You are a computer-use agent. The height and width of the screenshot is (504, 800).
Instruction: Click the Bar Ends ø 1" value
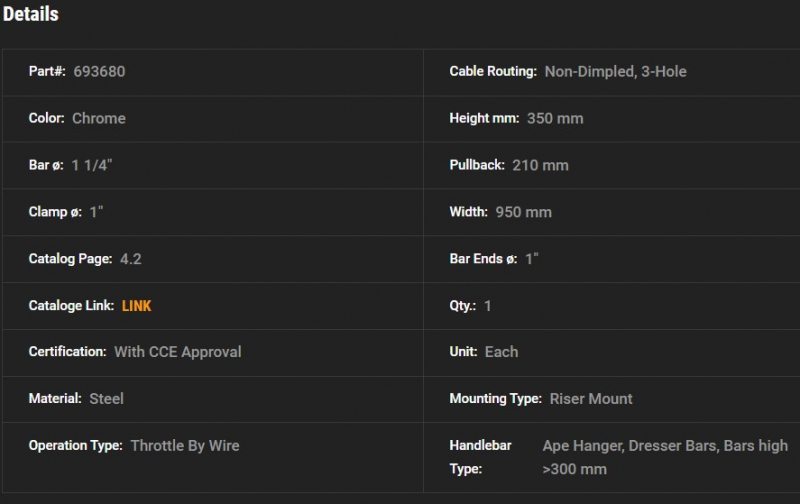point(532,259)
